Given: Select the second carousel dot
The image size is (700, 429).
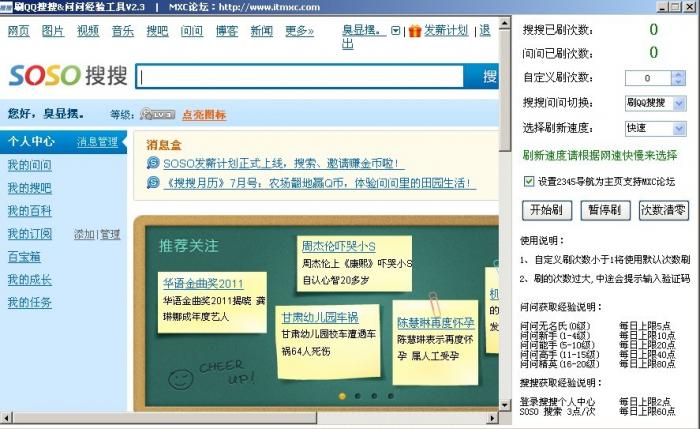Looking at the screenshot, I should (x=358, y=396).
